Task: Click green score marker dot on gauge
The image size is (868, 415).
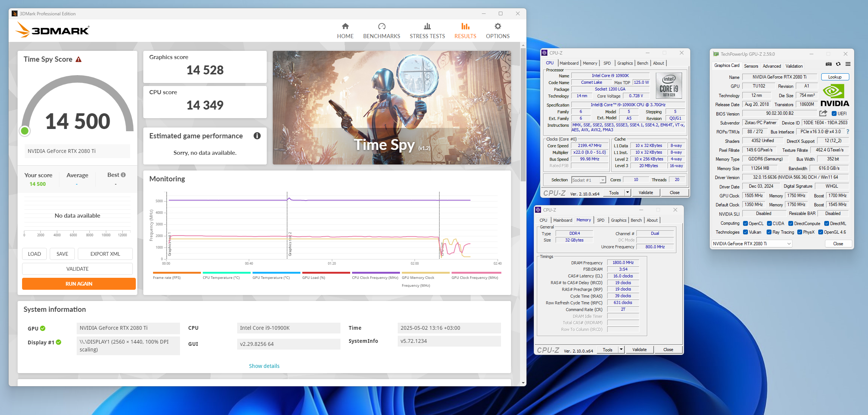Action: 25,131
